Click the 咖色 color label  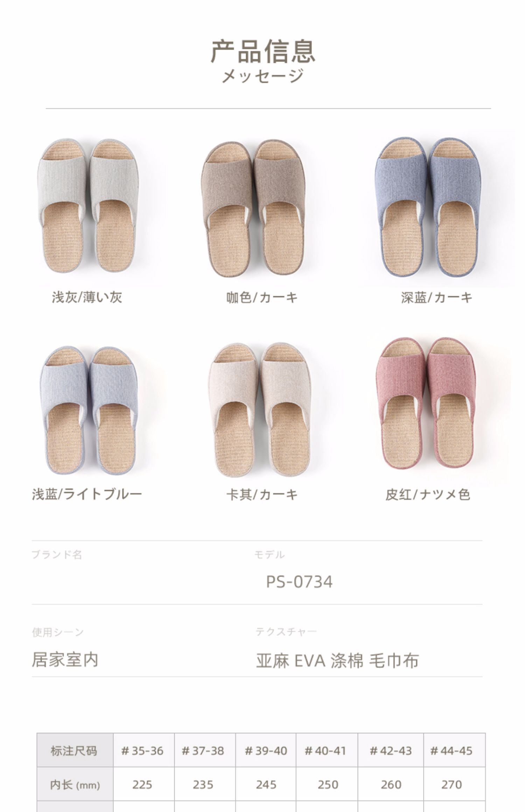click(x=262, y=298)
